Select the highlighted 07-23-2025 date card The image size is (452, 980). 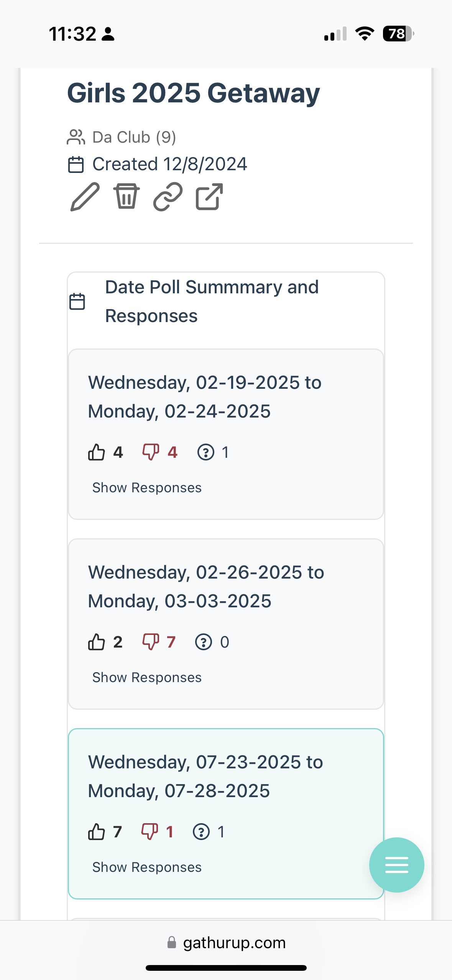226,814
